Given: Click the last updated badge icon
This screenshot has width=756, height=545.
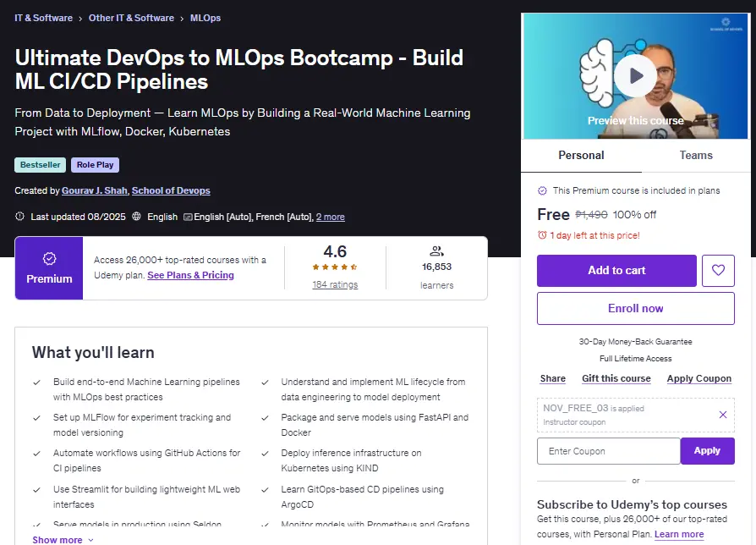Looking at the screenshot, I should (19, 217).
